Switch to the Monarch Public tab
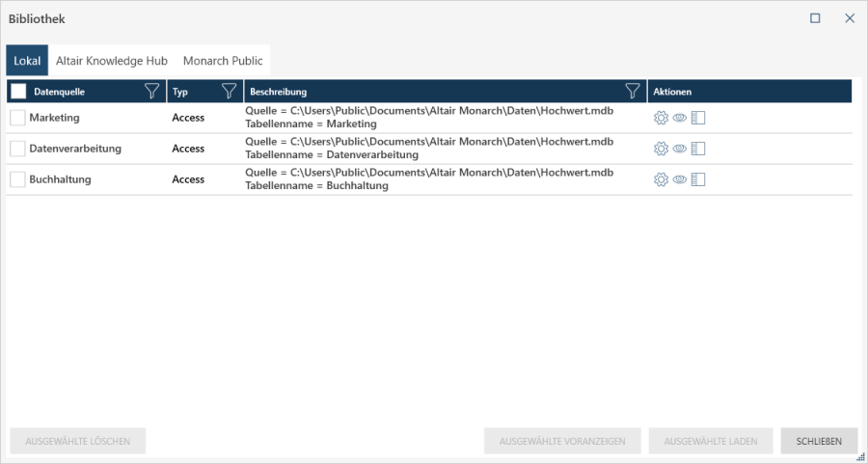Screen dimensions: 868x464 (223, 61)
